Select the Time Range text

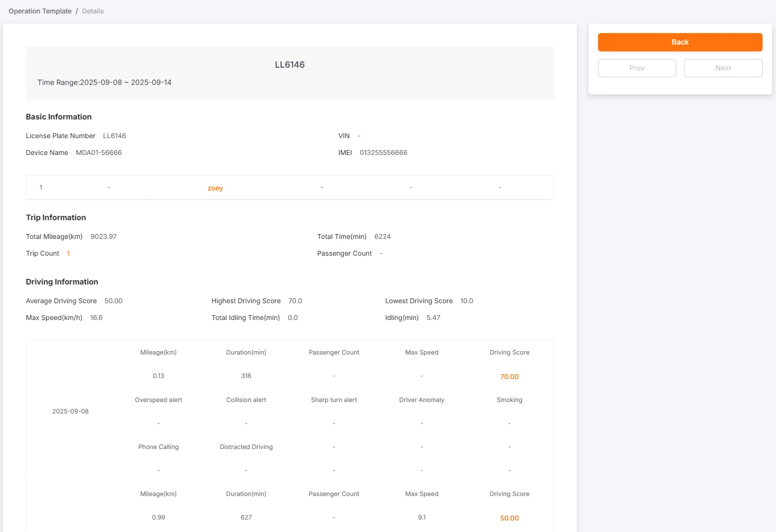pyautogui.click(x=104, y=82)
